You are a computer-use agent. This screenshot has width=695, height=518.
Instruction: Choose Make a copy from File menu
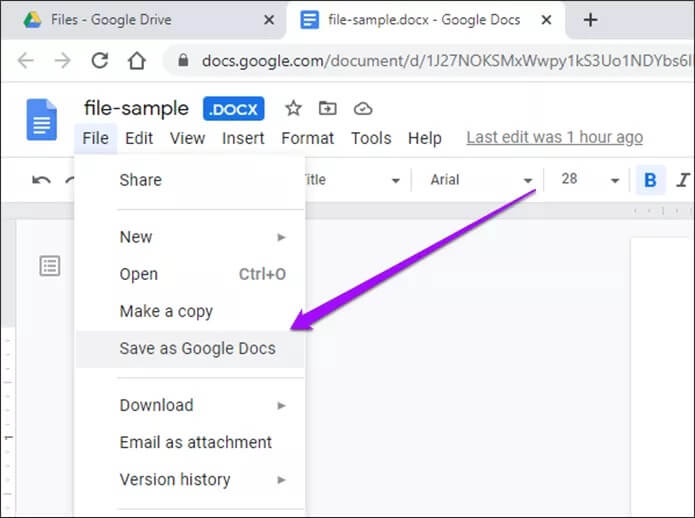(x=166, y=311)
